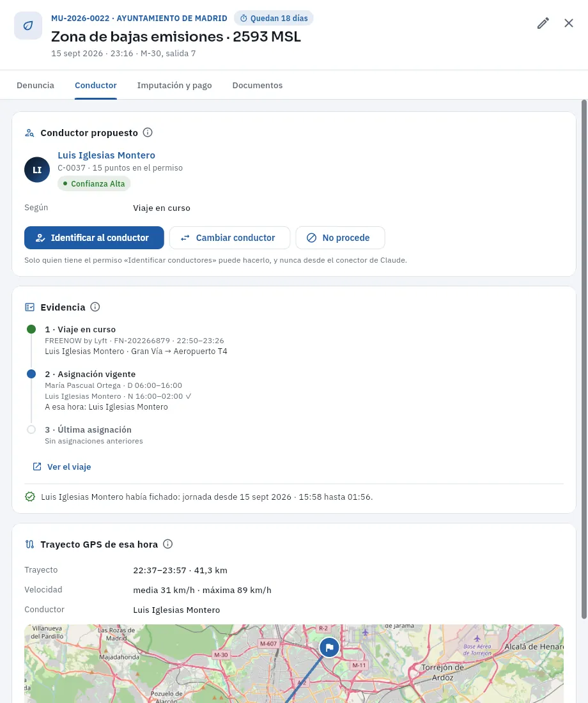588x703 pixels.
Task: Click the green verified check icon near fichado note
Action: [x=30, y=497]
